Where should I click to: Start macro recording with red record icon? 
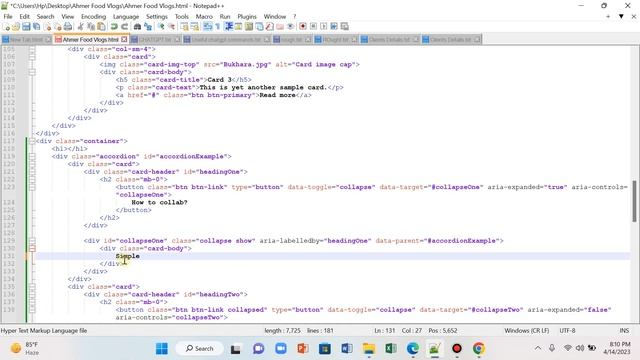click(303, 27)
